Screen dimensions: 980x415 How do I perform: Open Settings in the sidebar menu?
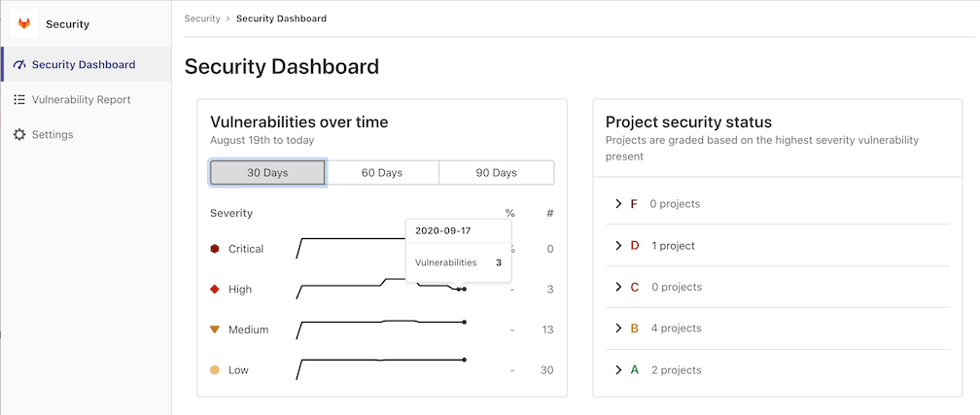pos(52,135)
